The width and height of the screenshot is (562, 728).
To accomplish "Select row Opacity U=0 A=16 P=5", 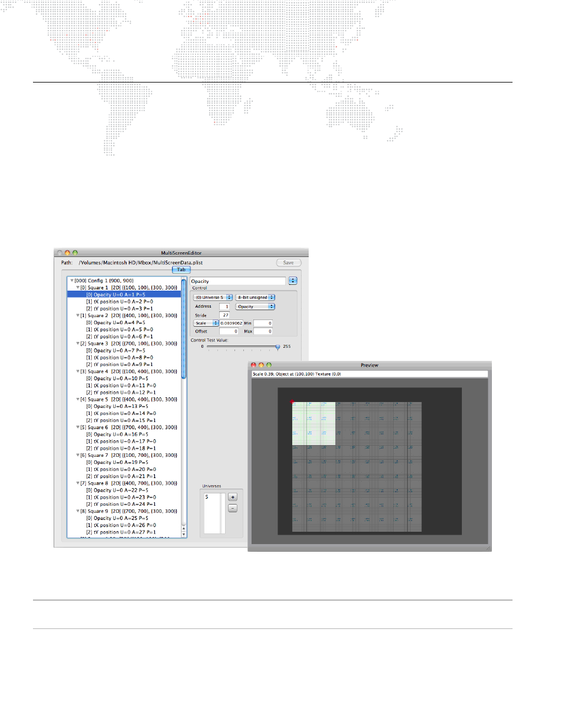I will coord(124,434).
